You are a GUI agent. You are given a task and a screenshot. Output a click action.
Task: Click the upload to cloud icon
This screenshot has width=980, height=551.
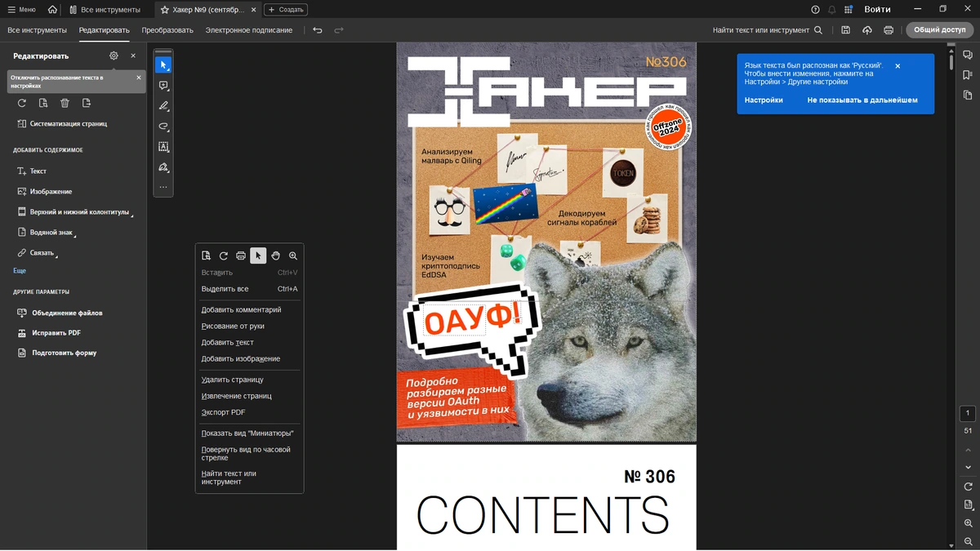point(866,30)
